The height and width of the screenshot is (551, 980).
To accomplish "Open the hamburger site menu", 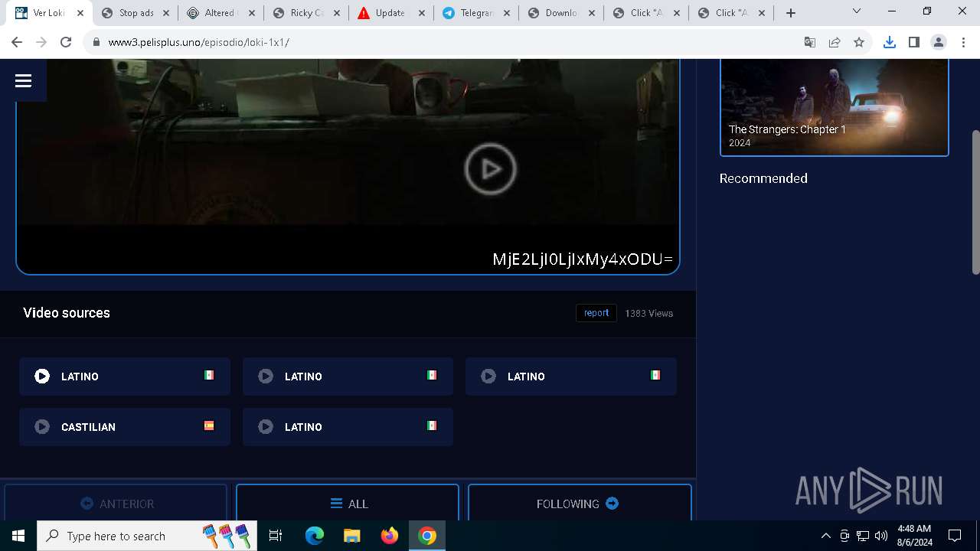I will coord(23,80).
